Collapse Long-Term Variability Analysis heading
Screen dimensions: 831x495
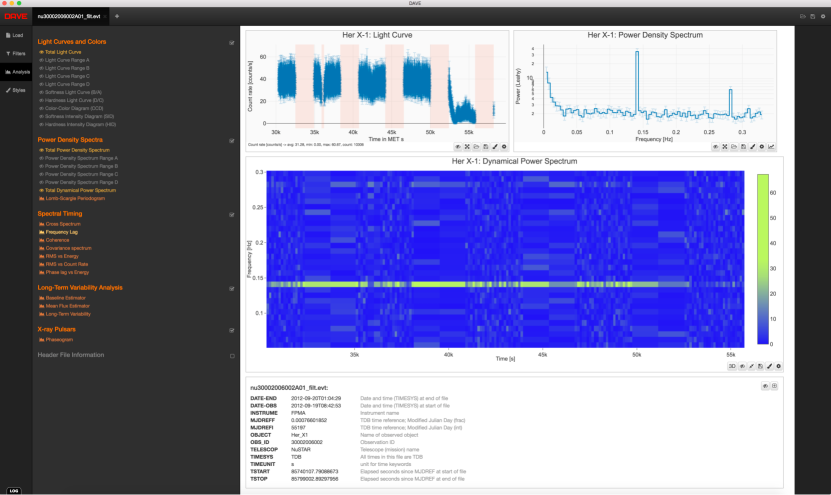80,288
